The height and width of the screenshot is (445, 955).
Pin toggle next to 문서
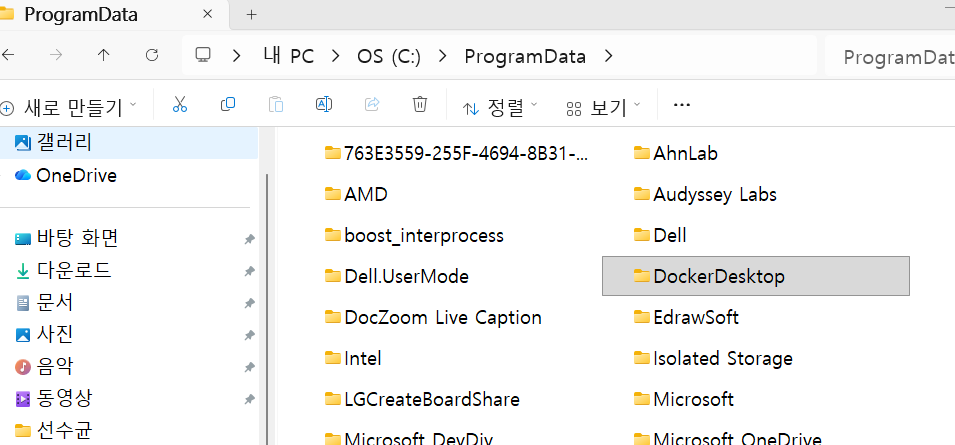tap(249, 303)
